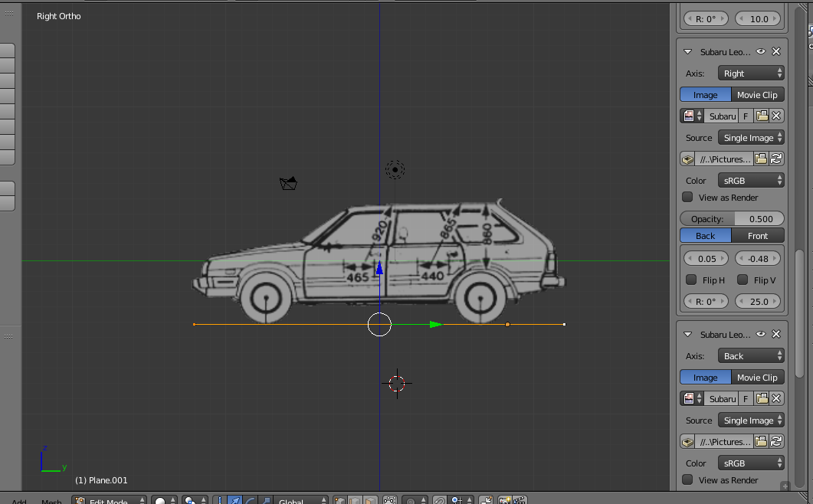Collapse the Right-axis Subaru Leo panel triangle
Image resolution: width=813 pixels, height=504 pixels.
click(687, 52)
